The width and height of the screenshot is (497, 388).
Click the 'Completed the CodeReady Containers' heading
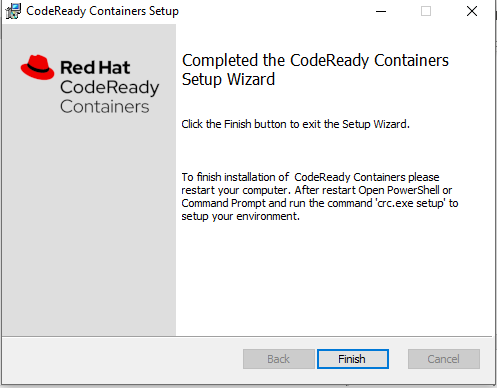pos(315,61)
